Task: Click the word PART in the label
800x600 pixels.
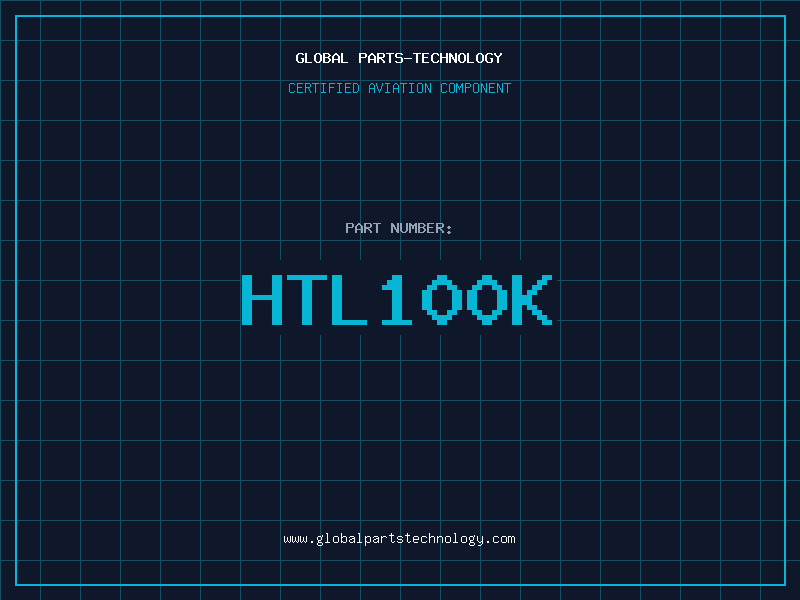Action: coord(363,228)
